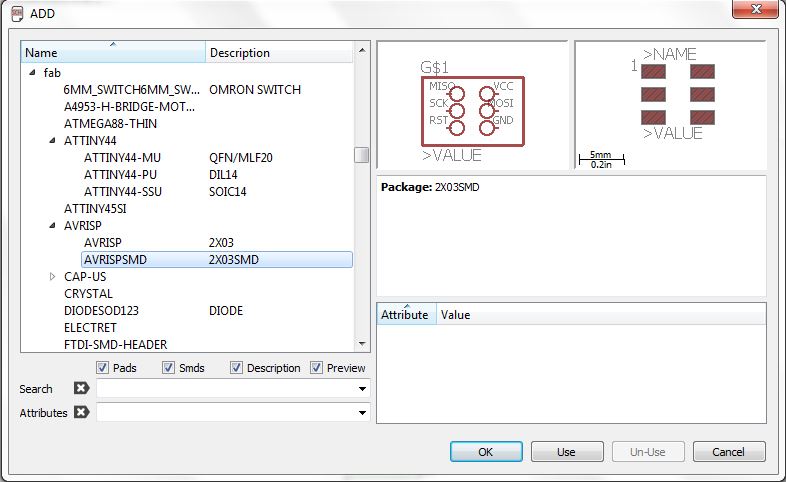786x482 pixels.
Task: Select the CRYSTAL entry
Action: click(x=88, y=294)
